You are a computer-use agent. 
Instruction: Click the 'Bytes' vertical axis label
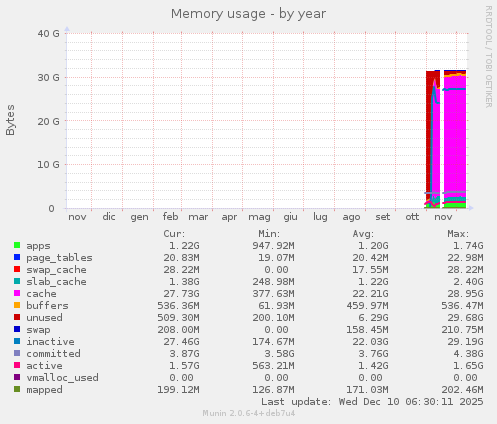tap(10, 120)
